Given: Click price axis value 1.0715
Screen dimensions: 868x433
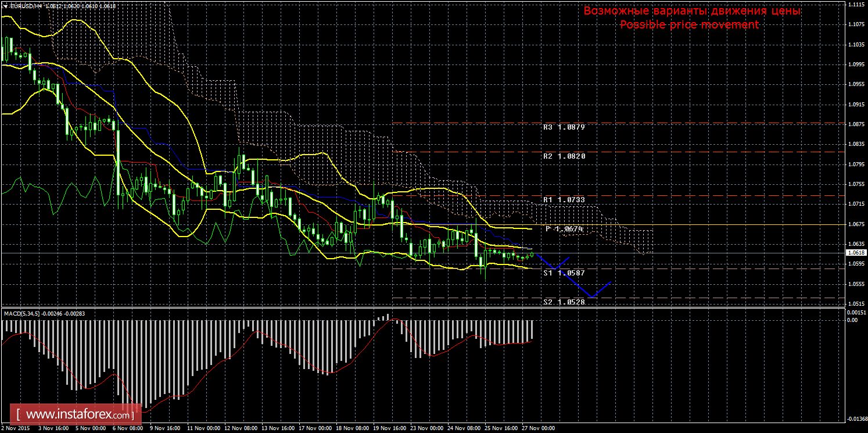Looking at the screenshot, I should (856, 204).
